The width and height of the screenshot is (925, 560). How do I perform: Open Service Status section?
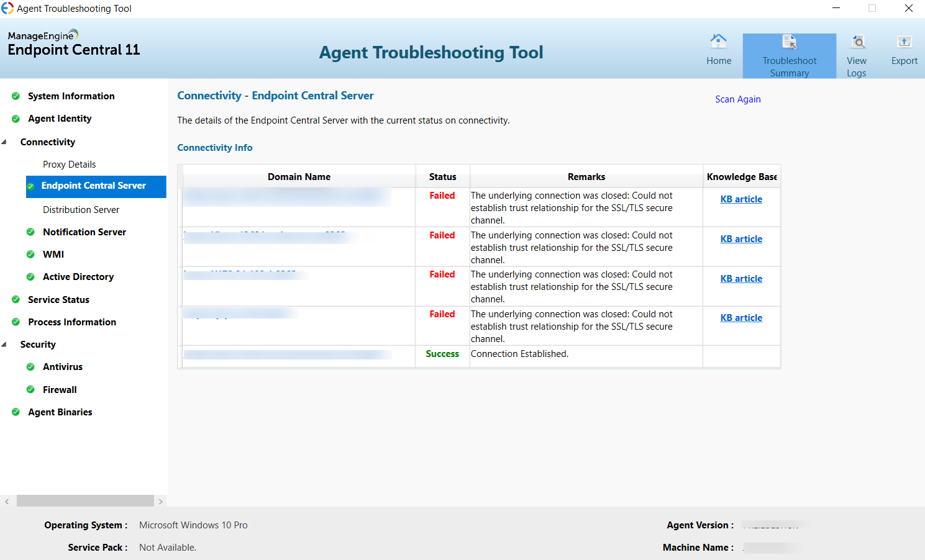point(59,300)
